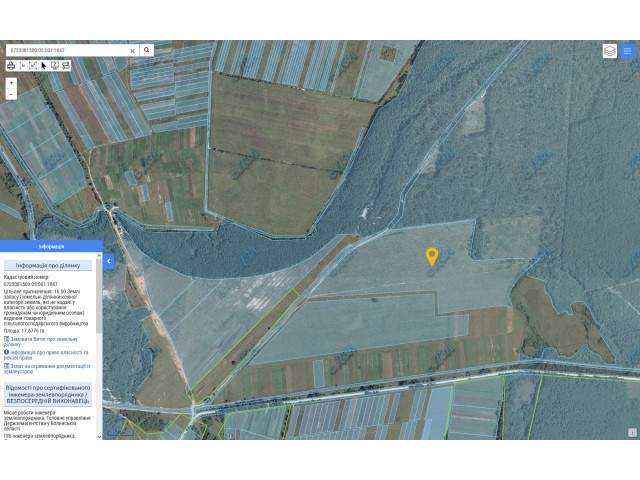Select the arrow pointer tool
This screenshot has height=480, width=640.
point(44,66)
